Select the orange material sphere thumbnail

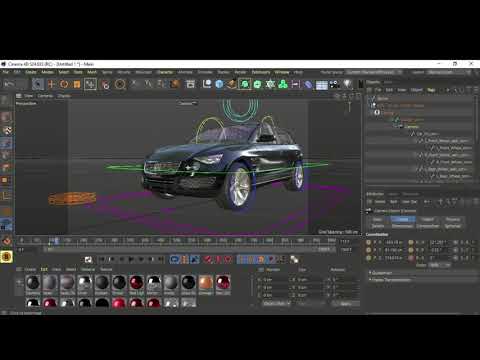206,283
